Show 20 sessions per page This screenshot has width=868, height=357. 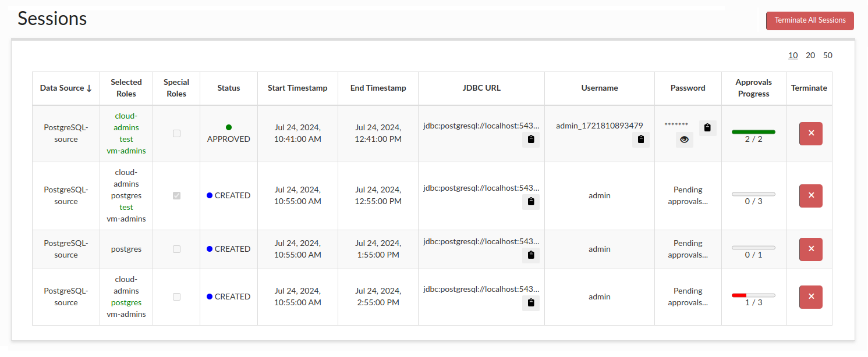[810, 56]
